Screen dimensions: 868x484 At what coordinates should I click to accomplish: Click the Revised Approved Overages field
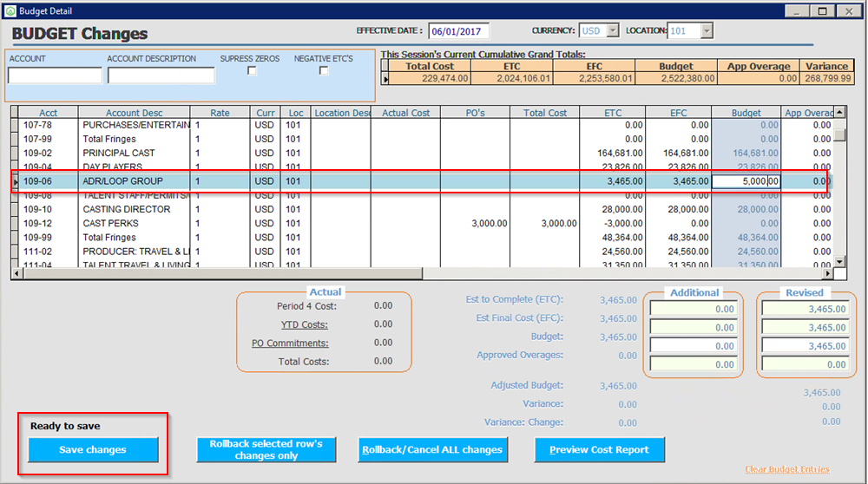pyautogui.click(x=806, y=364)
